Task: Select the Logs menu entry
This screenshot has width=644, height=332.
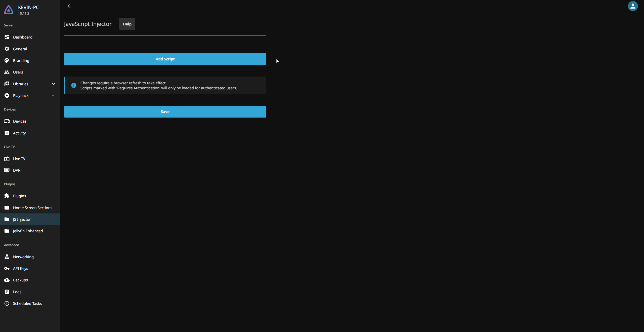Action: click(x=17, y=292)
